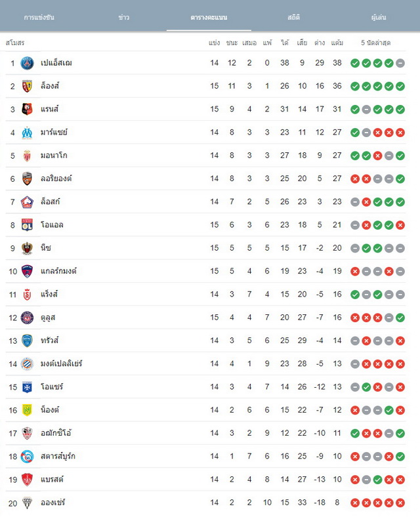The height and width of the screenshot is (517, 420).
Task: Click the Strasbourg club logo
Action: [x=27, y=457]
